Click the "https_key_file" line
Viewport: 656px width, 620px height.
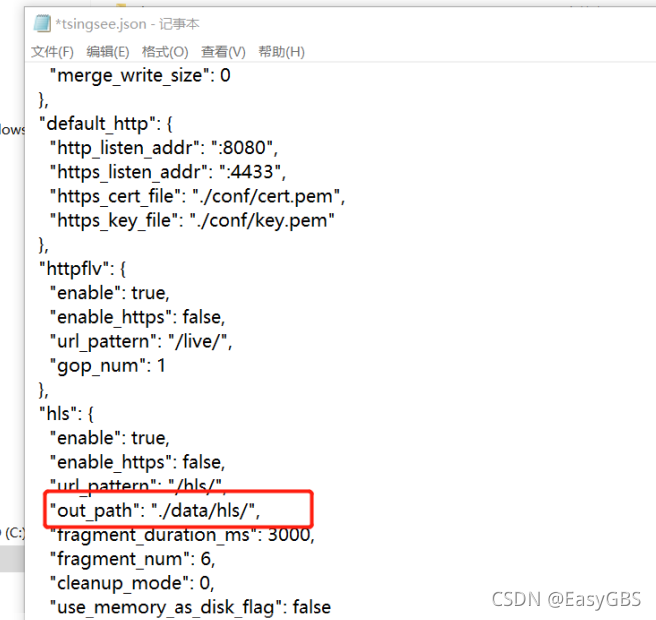click(192, 221)
